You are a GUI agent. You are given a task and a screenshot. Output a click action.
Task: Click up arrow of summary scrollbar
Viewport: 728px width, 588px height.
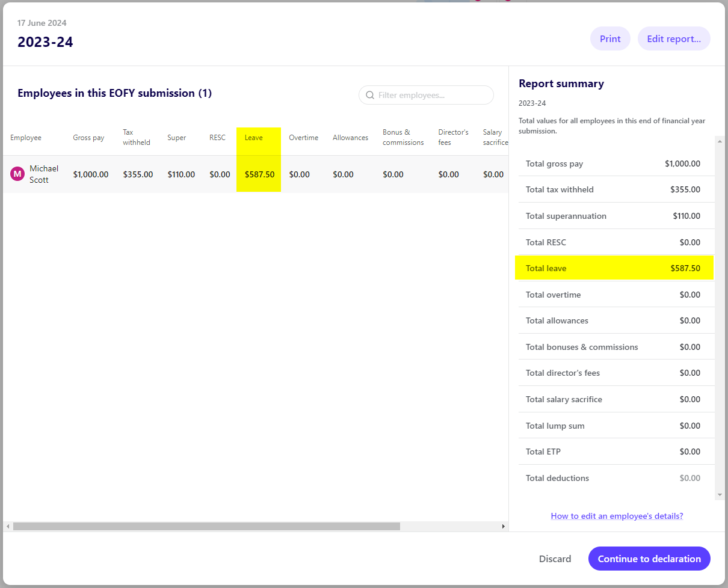pos(720,141)
